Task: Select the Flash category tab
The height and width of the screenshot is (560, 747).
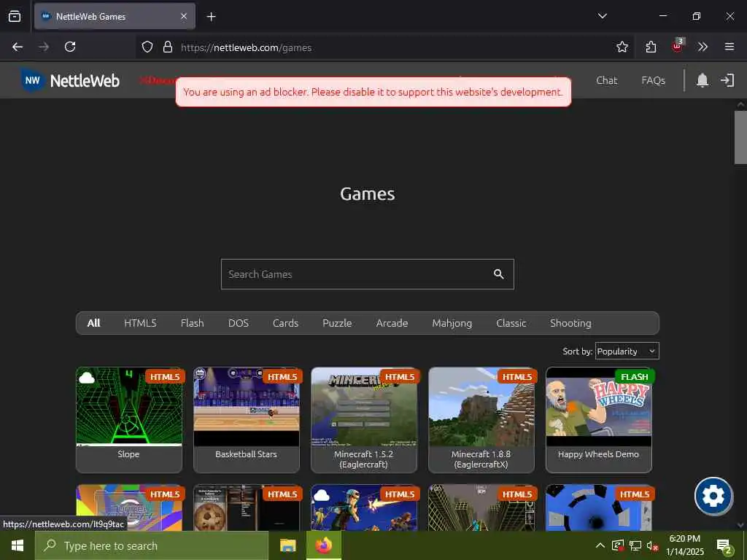Action: tap(192, 323)
